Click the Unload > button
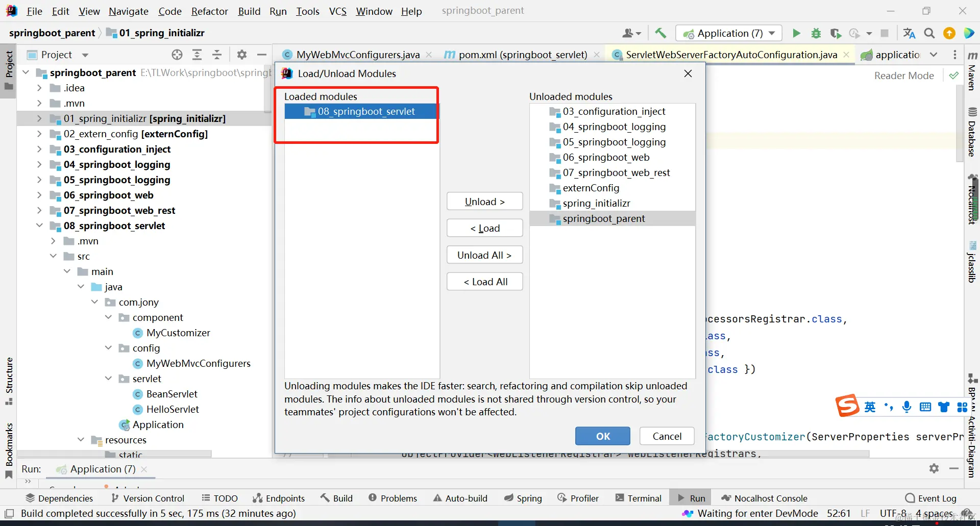Image resolution: width=980 pixels, height=526 pixels. (x=485, y=202)
